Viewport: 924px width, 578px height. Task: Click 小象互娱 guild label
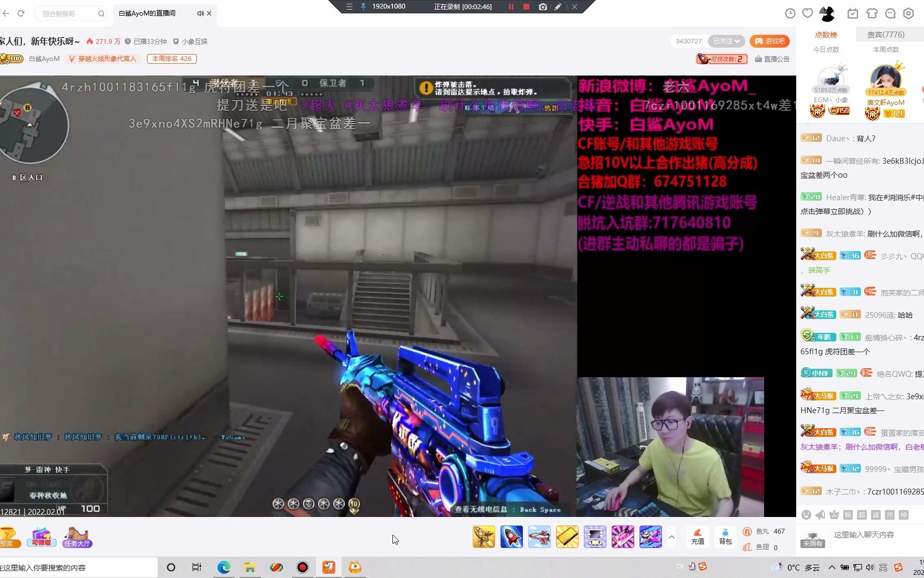tap(190, 41)
